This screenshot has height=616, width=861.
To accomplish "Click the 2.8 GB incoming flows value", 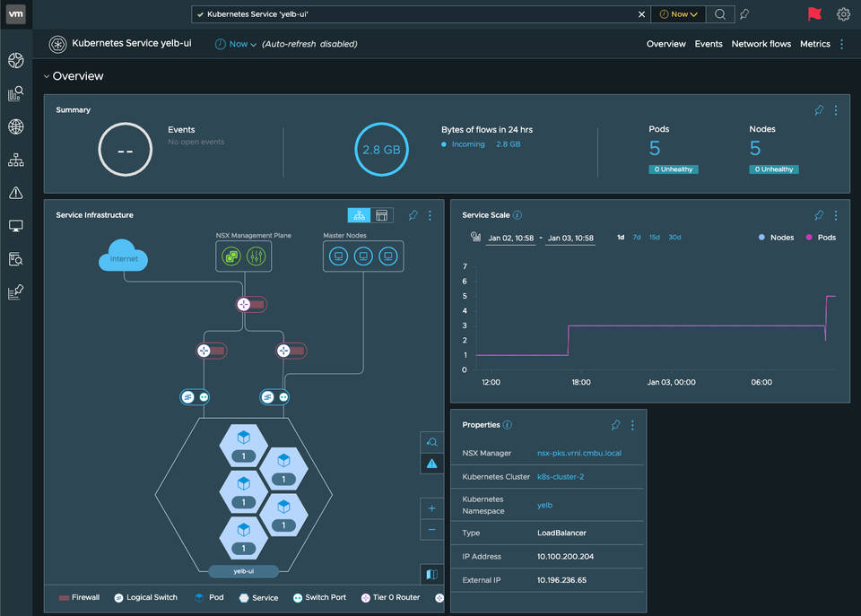I will [508, 144].
